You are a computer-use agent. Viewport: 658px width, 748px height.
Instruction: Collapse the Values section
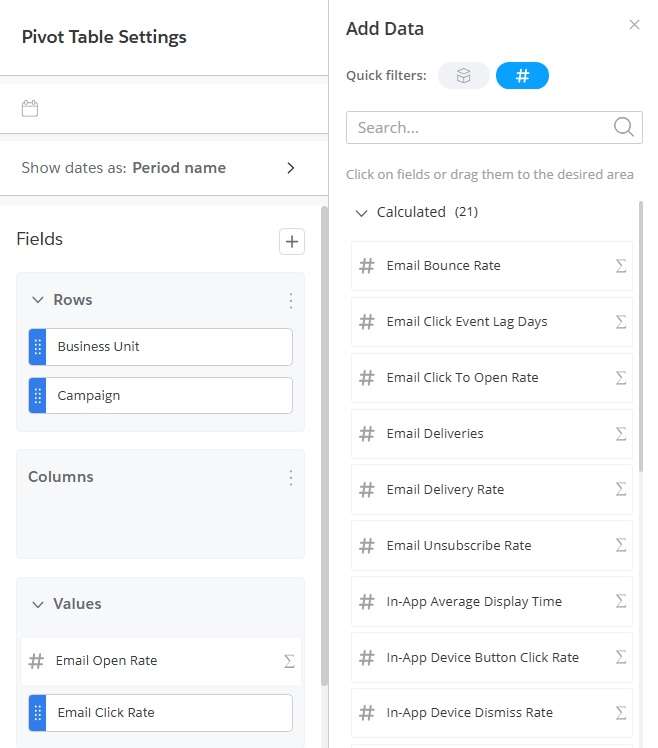pos(38,604)
